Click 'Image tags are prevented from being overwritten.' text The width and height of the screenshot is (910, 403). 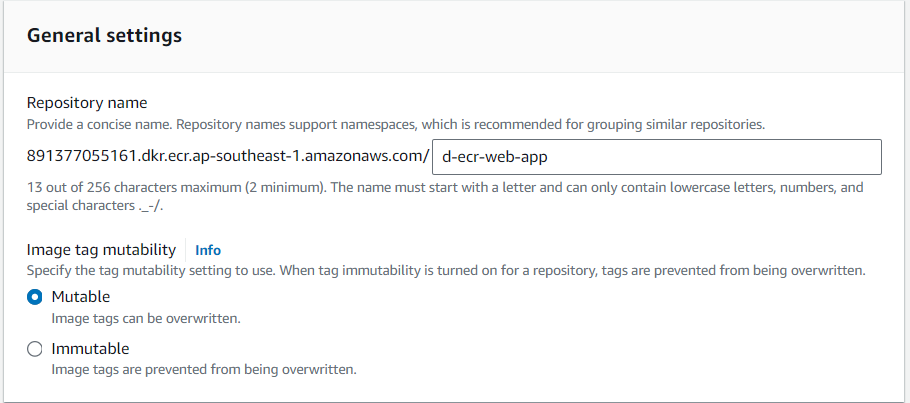click(x=204, y=370)
